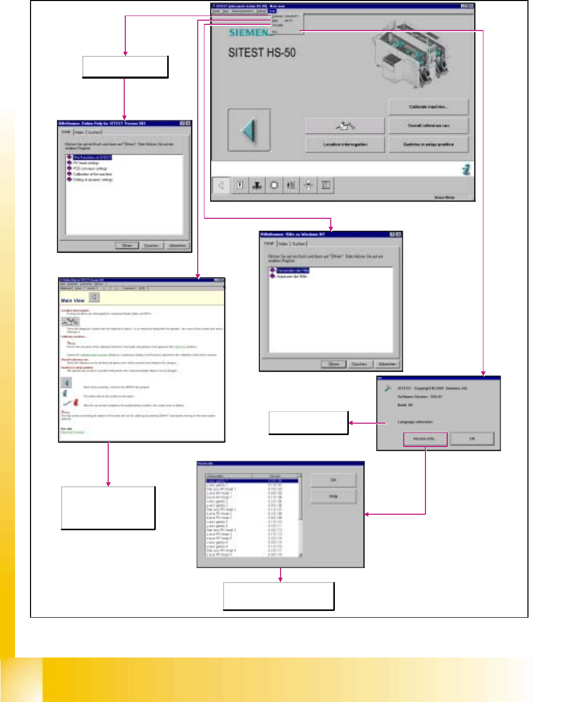Choose the Info entry in the open Help menu
The width and height of the screenshot is (588, 702).
[275, 32]
